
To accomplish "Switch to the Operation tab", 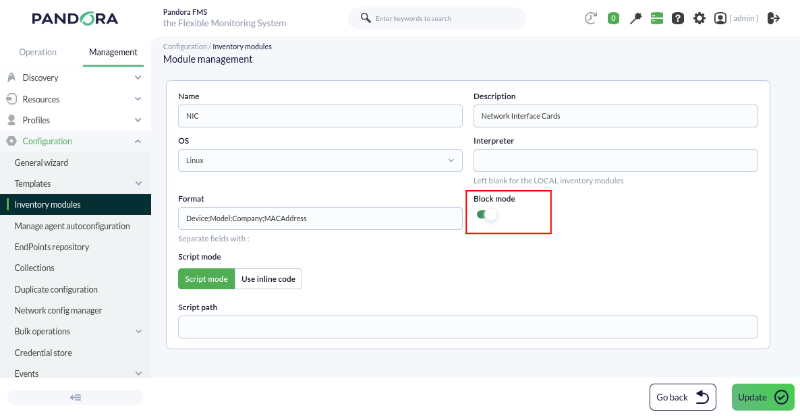I will coord(38,52).
